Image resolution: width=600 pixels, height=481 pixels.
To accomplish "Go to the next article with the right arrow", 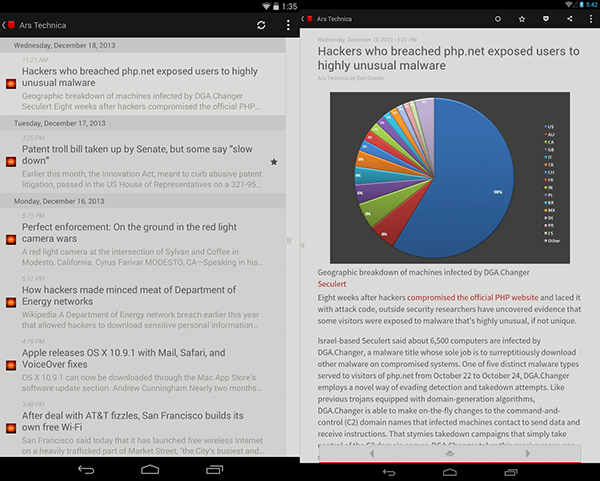I will pos(528,453).
